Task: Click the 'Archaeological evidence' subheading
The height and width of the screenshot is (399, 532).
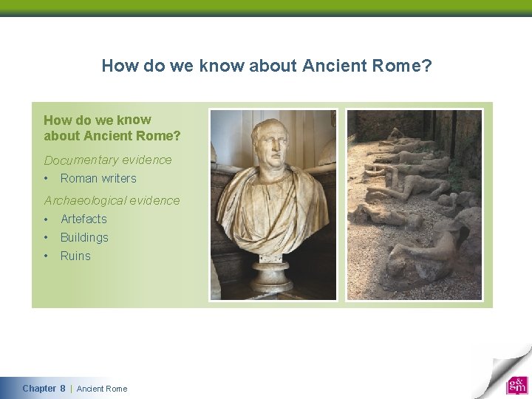Action: [x=112, y=200]
